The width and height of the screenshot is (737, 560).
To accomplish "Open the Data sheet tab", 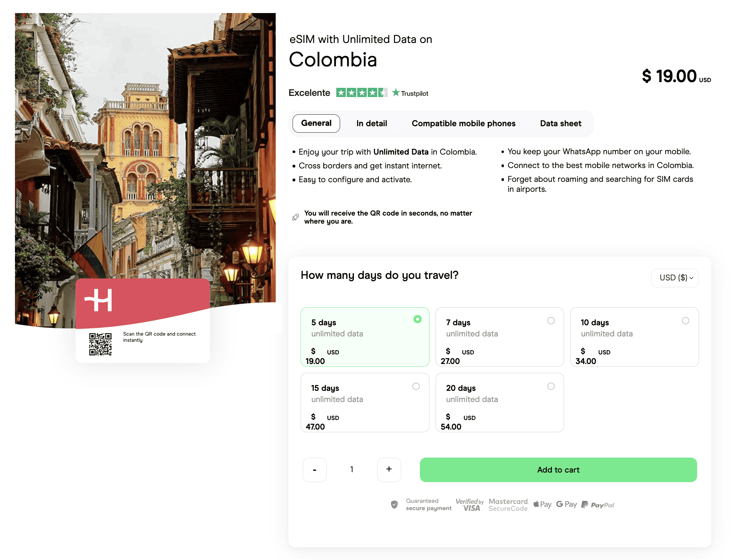I will tap(560, 124).
